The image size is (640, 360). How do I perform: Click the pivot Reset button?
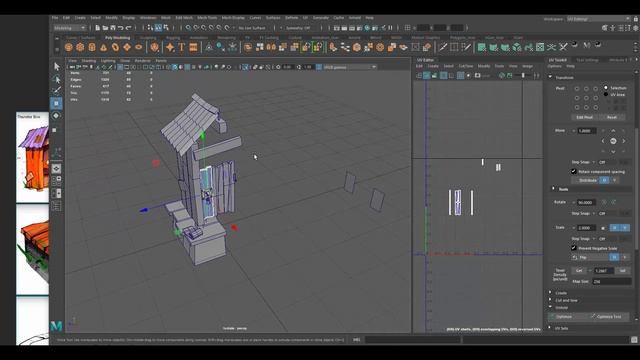tap(612, 117)
